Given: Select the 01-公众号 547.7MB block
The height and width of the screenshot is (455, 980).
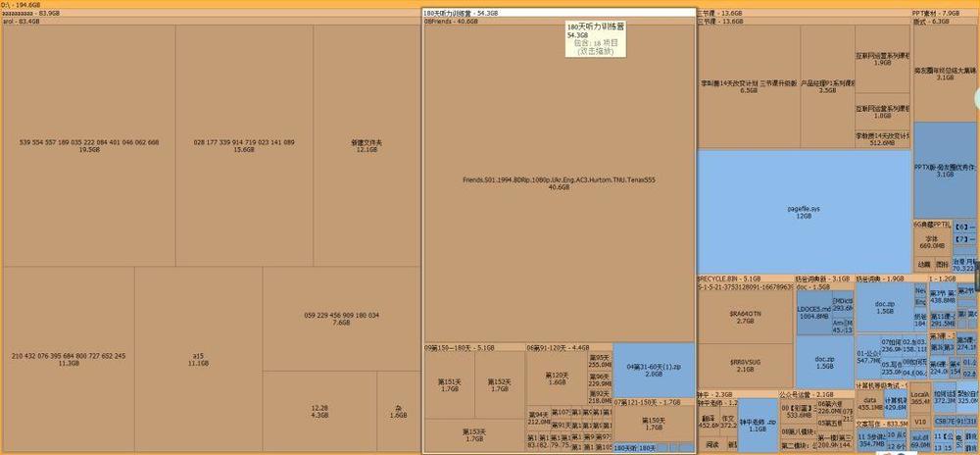Looking at the screenshot, I should (x=868, y=357).
